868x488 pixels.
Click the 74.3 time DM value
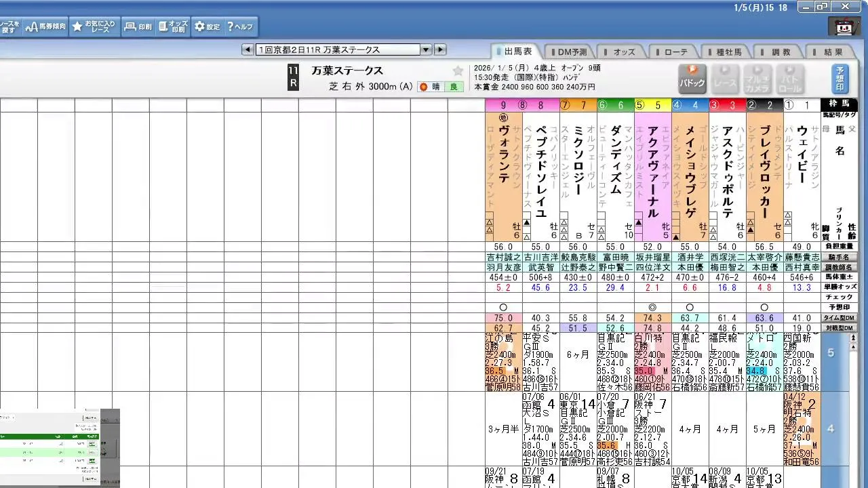pyautogui.click(x=652, y=318)
